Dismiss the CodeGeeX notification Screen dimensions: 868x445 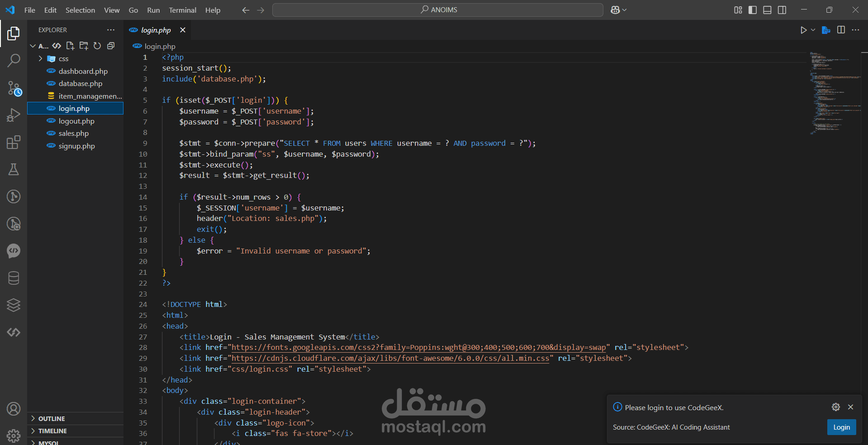pyautogui.click(x=850, y=407)
